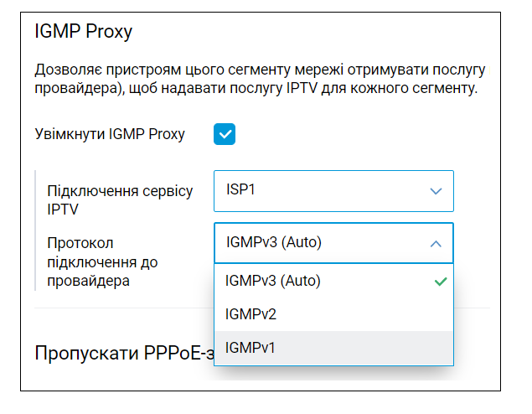The image size is (532, 414).
Task: Click the IGMP Proxy section heading
Action: click(83, 32)
